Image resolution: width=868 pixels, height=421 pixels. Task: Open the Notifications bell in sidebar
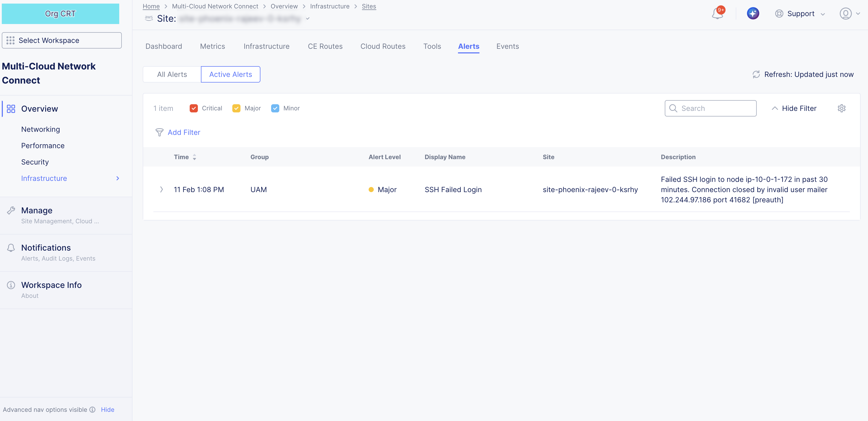tap(11, 247)
